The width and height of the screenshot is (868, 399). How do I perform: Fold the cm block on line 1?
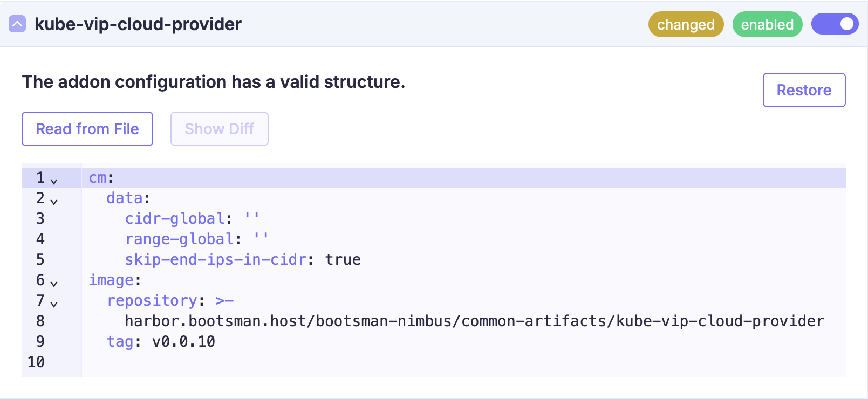point(54,181)
